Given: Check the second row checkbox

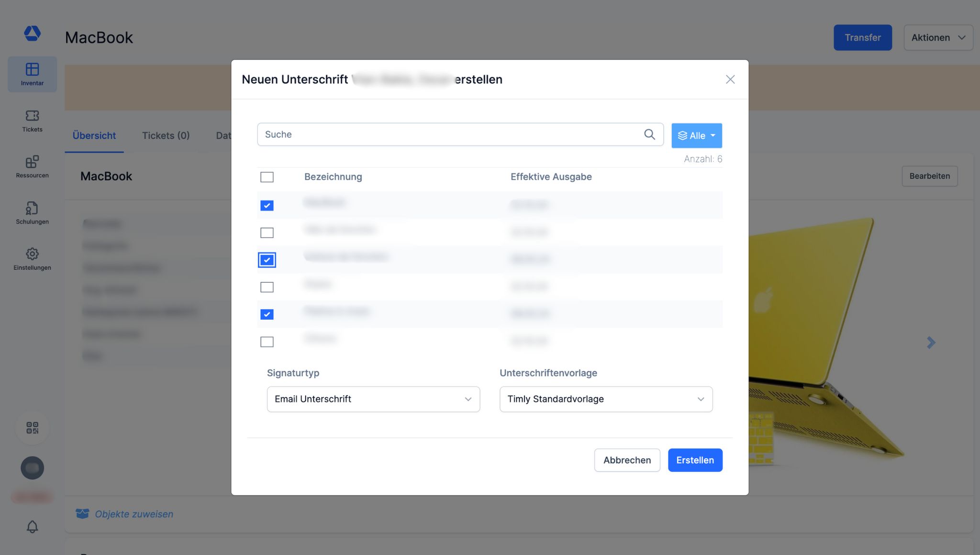Looking at the screenshot, I should tap(267, 233).
